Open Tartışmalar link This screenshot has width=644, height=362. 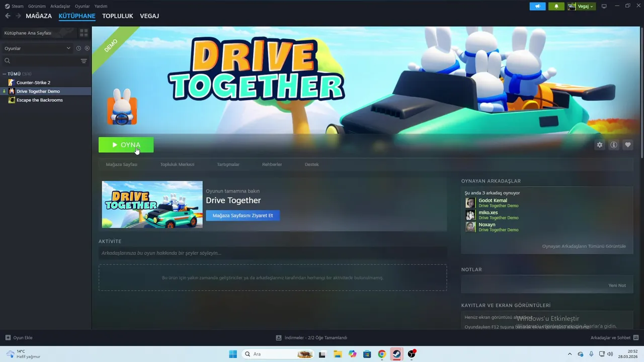point(228,164)
